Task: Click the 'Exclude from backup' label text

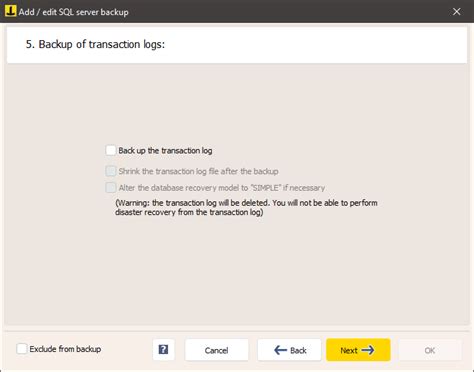Action: pos(65,349)
